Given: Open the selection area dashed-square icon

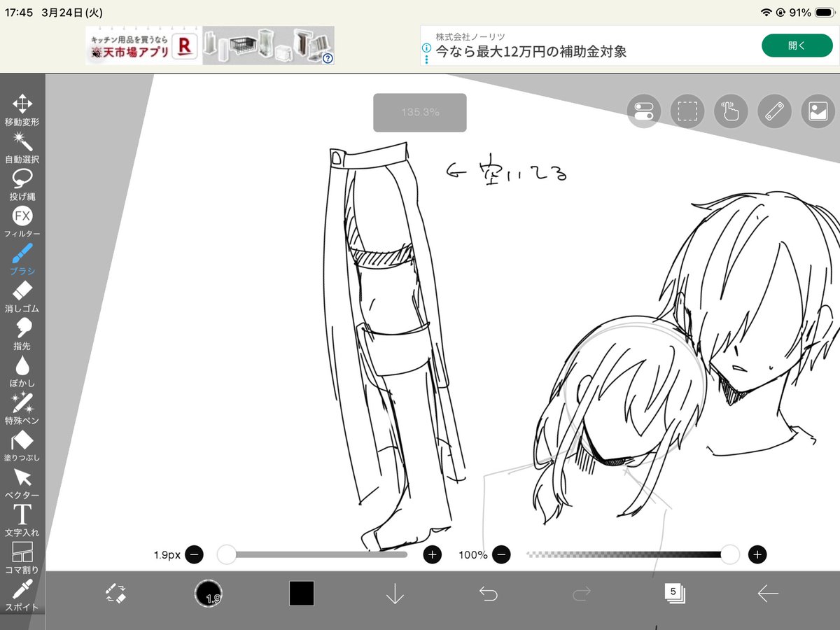Looking at the screenshot, I should pos(687,111).
